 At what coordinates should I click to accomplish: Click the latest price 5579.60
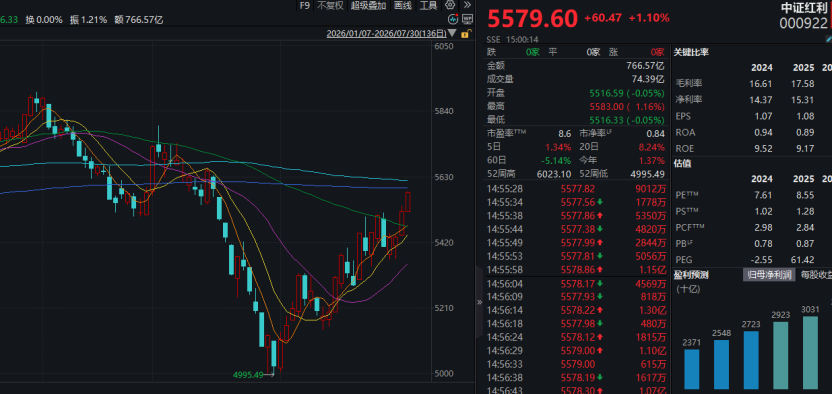pyautogui.click(x=532, y=19)
